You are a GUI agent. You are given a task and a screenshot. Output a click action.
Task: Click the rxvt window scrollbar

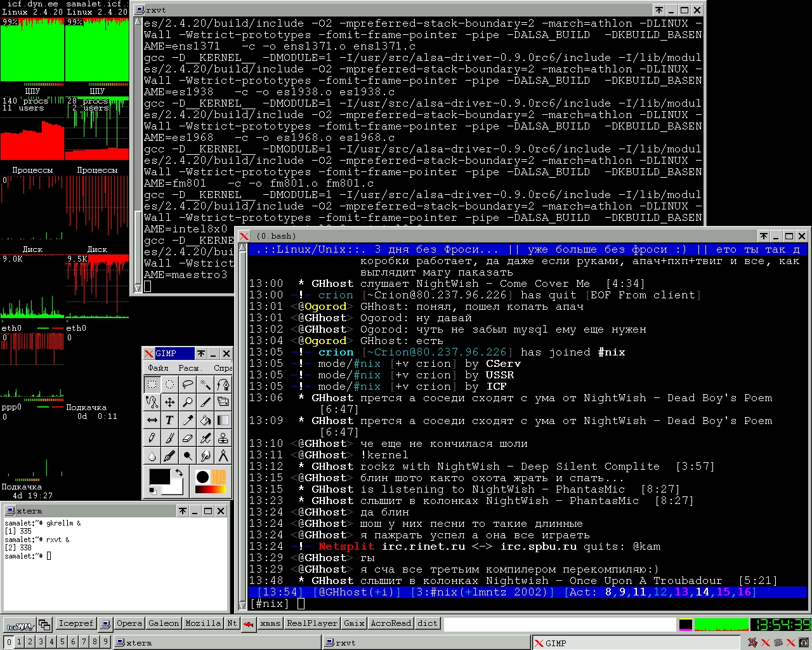[x=137, y=156]
